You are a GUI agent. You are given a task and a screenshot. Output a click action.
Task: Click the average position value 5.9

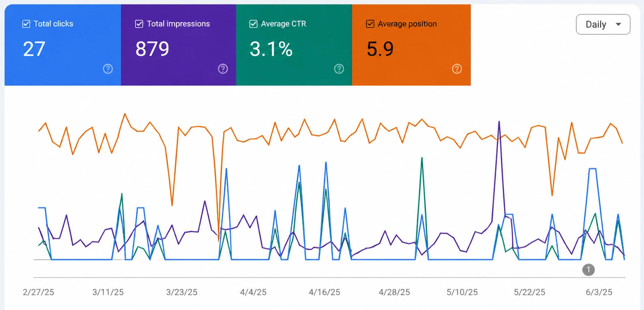[380, 49]
